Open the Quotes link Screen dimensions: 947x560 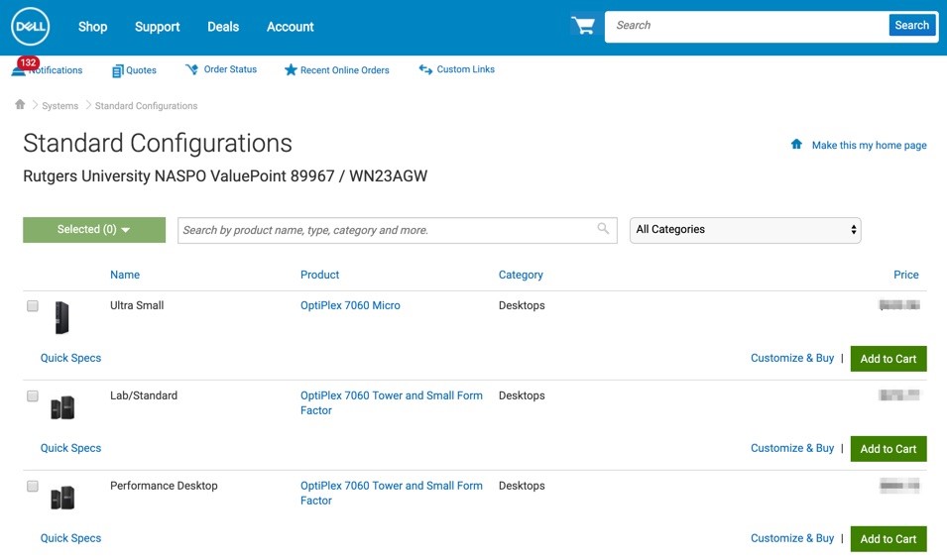(x=142, y=70)
